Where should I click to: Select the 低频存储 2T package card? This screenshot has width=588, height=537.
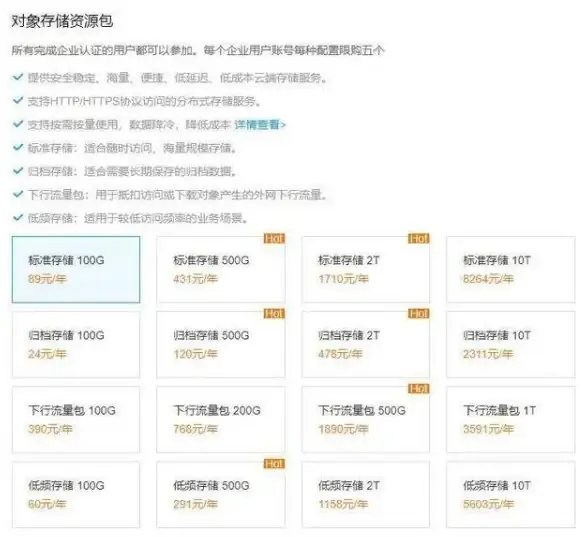tap(366, 495)
